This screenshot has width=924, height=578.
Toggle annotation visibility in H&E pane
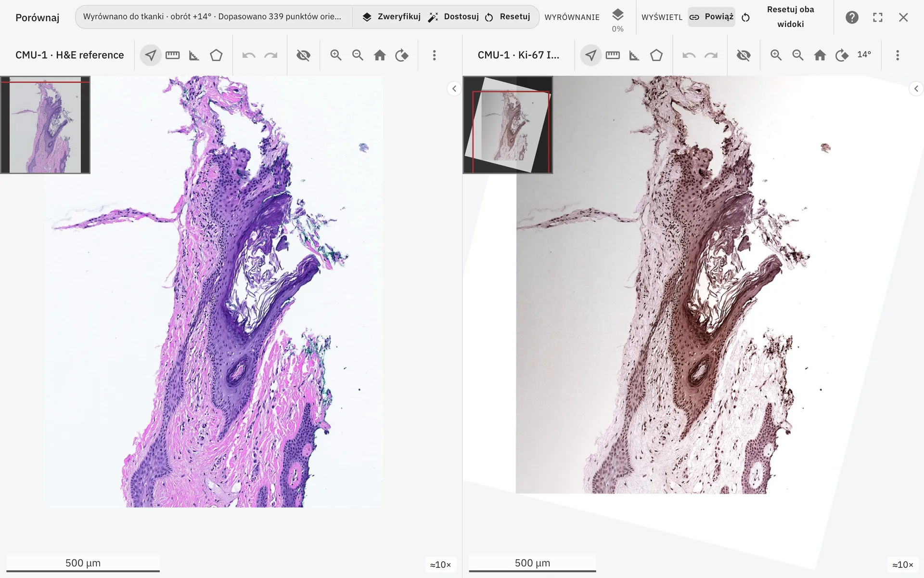click(x=304, y=55)
